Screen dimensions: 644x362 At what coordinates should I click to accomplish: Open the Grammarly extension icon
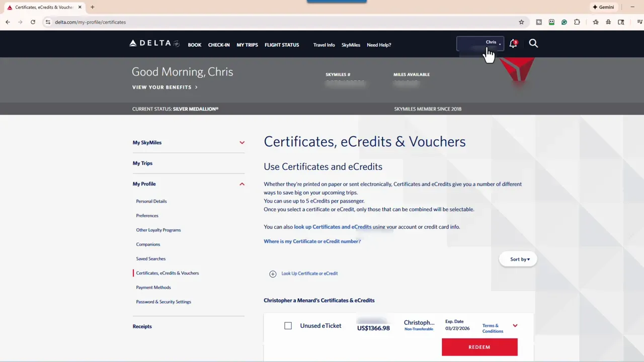pyautogui.click(x=564, y=22)
